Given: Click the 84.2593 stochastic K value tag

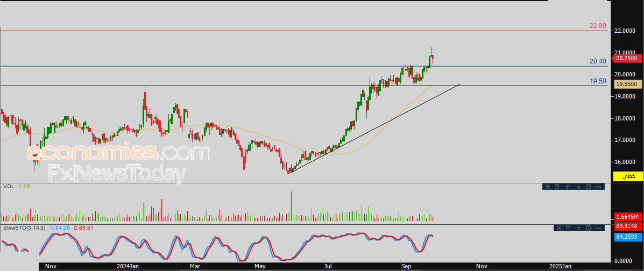Looking at the screenshot, I should coord(628,237).
